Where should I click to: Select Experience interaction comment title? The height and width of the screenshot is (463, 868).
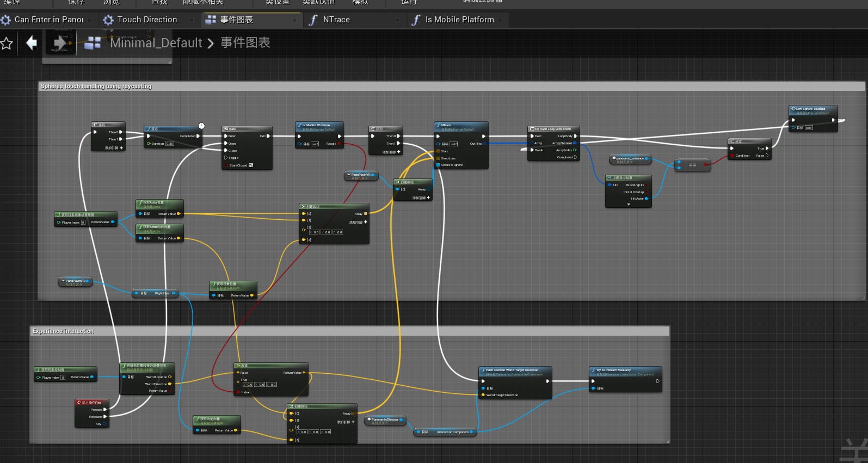pos(63,331)
